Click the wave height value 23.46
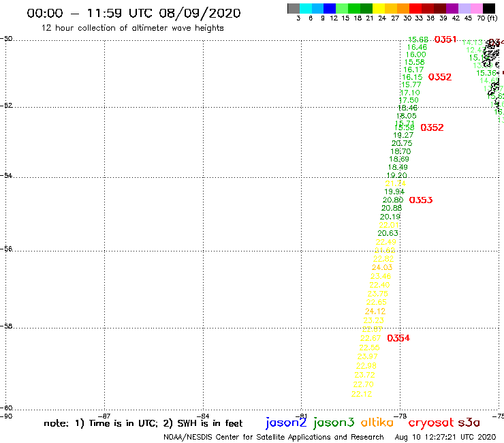This screenshot has height=443, width=504. click(381, 276)
